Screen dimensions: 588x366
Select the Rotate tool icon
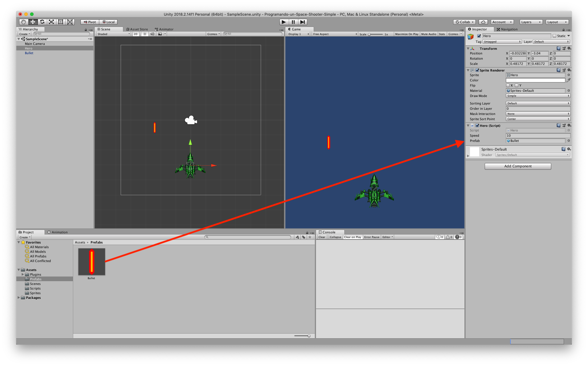coord(42,22)
